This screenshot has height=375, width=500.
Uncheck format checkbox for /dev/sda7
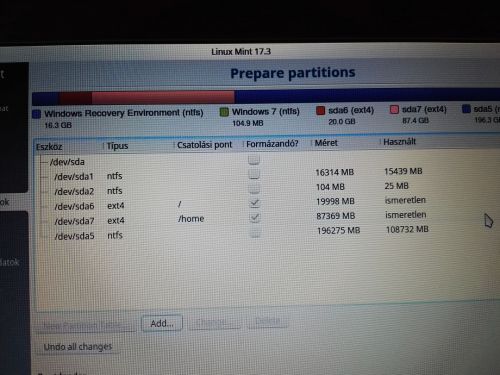tap(255, 217)
